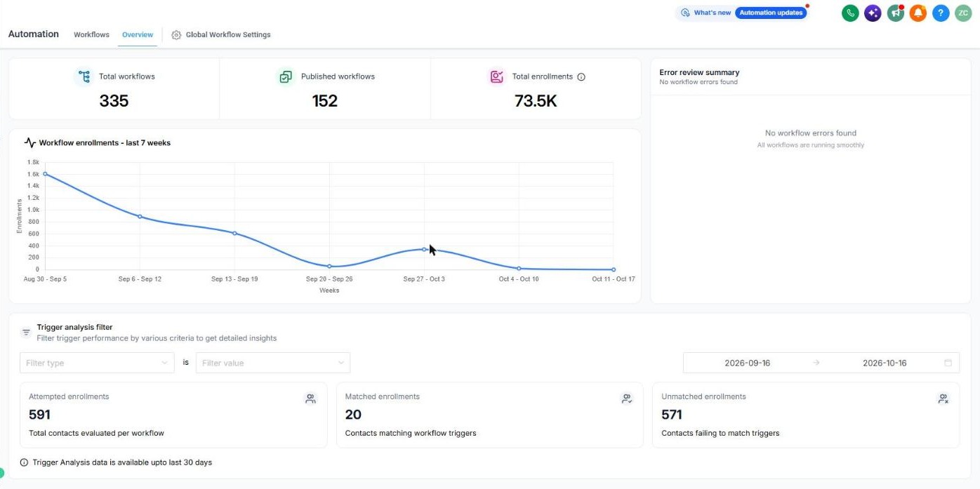This screenshot has height=489, width=980.
Task: Click 'All workflows are running smoothly' text
Action: [x=811, y=145]
